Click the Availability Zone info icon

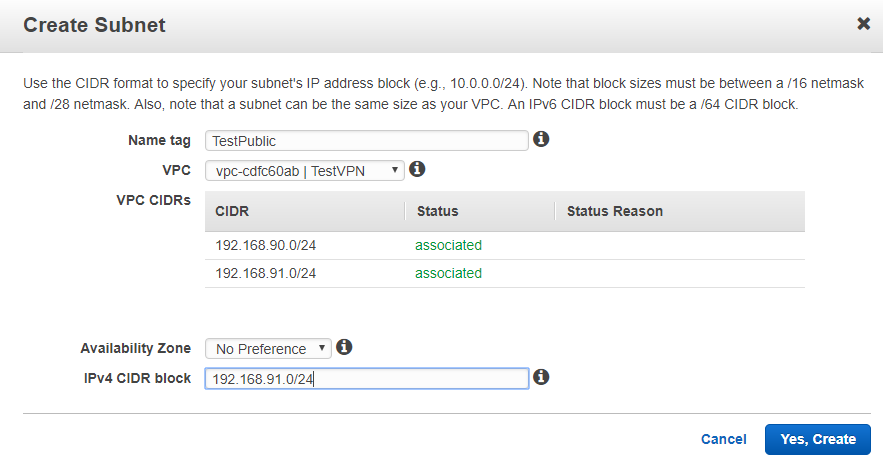(x=344, y=348)
